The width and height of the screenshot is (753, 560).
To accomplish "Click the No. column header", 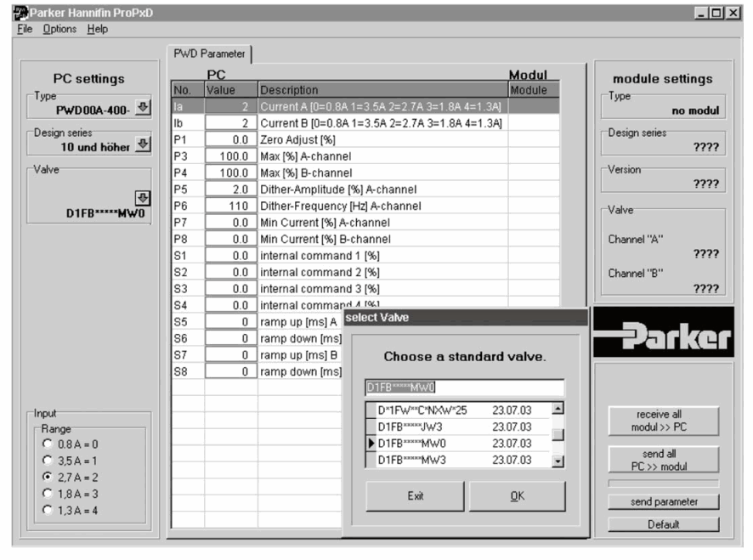I will [x=189, y=90].
